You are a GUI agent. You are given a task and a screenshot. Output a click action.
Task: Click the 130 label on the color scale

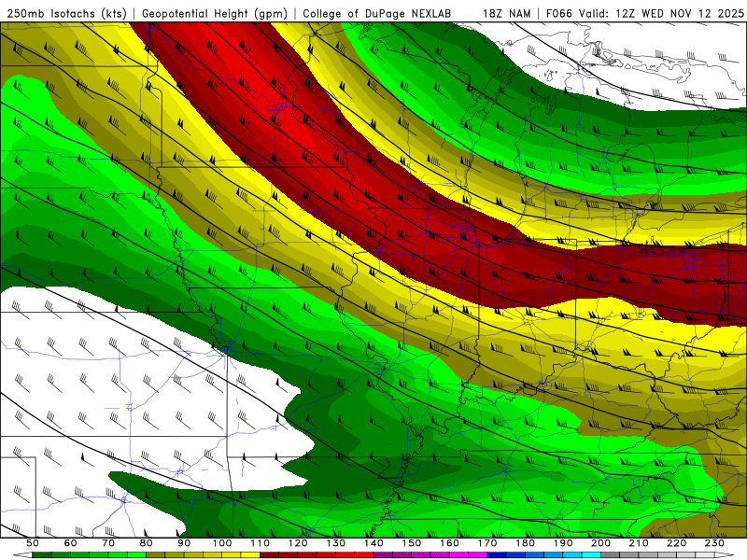[x=336, y=543]
